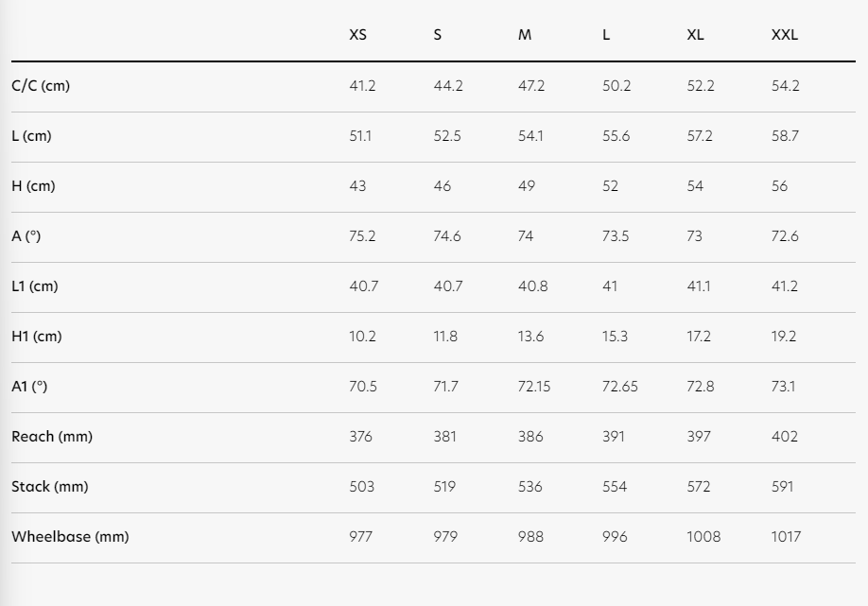Click the Wheelbase (mm) row label
Screen dimensions: 868x606
click(x=70, y=537)
